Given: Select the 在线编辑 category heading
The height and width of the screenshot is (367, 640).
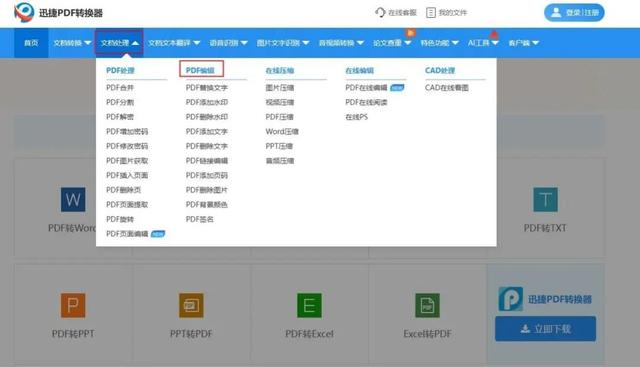Looking at the screenshot, I should point(360,70).
